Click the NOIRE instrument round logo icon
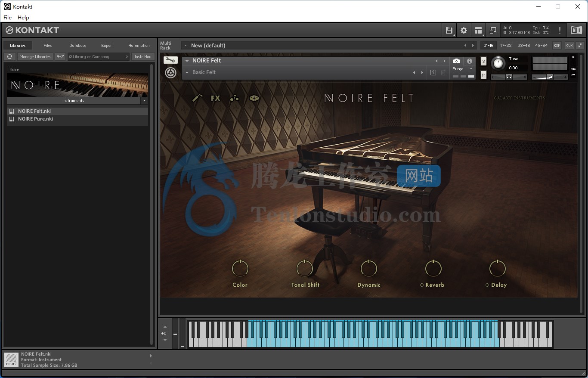 [x=170, y=73]
